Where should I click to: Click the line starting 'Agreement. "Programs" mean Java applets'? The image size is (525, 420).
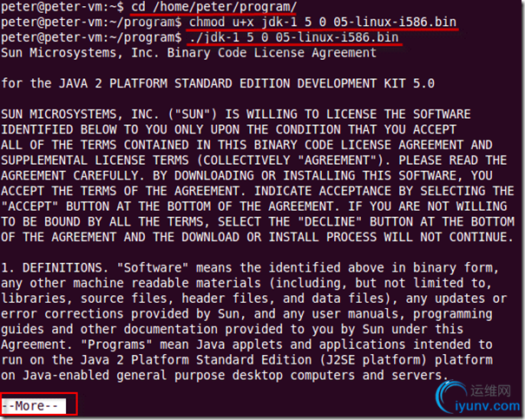[246, 345]
